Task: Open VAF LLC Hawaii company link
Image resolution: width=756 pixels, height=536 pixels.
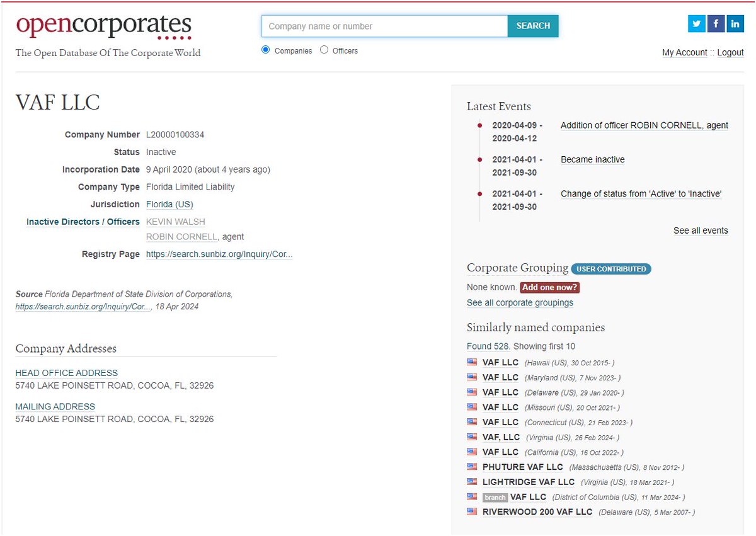Action: tap(500, 362)
